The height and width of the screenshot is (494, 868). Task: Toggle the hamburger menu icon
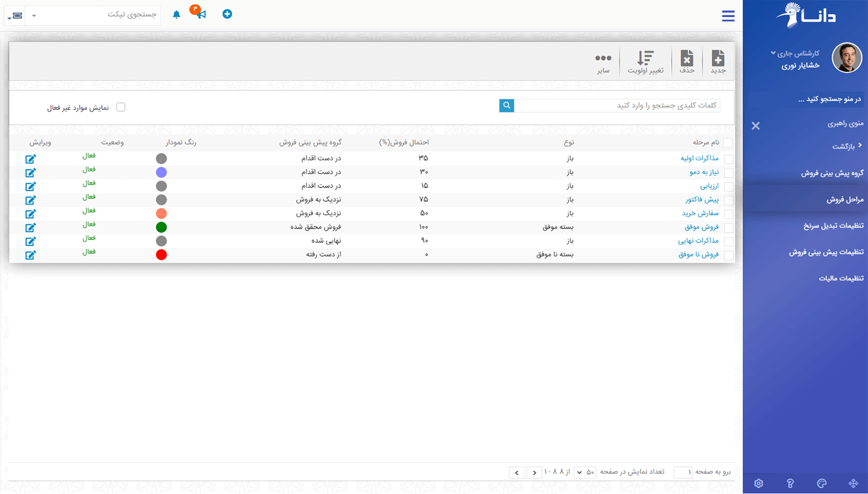(x=728, y=16)
